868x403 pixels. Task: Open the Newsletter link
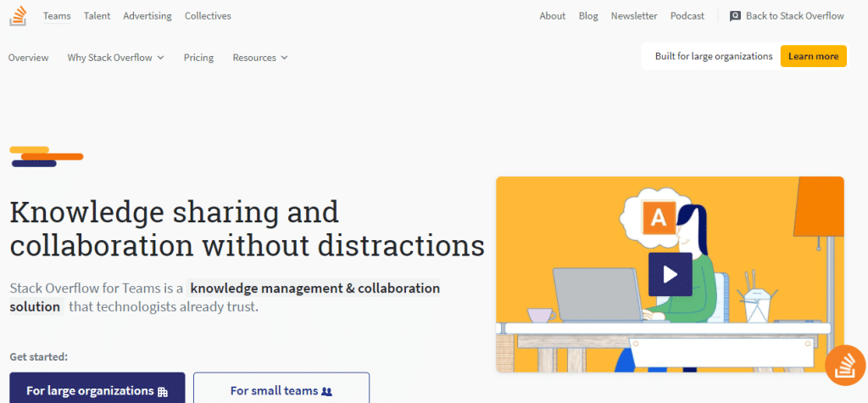tap(634, 16)
